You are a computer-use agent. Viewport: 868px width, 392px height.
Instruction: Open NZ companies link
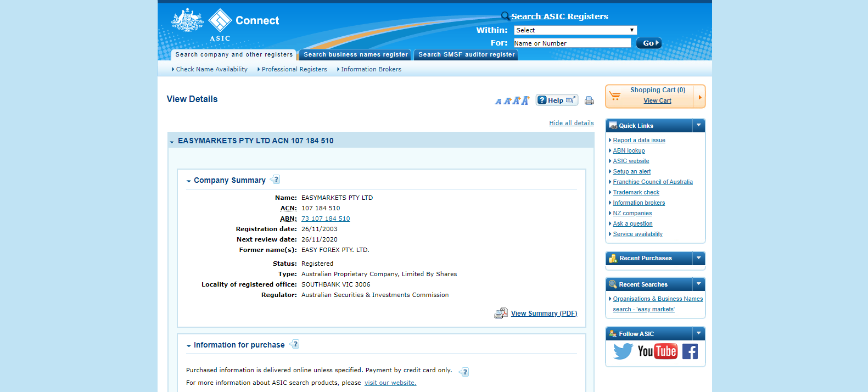[632, 213]
